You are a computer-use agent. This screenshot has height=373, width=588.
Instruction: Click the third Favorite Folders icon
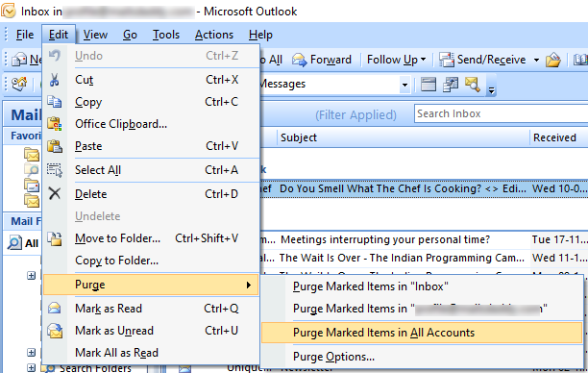coord(32,186)
